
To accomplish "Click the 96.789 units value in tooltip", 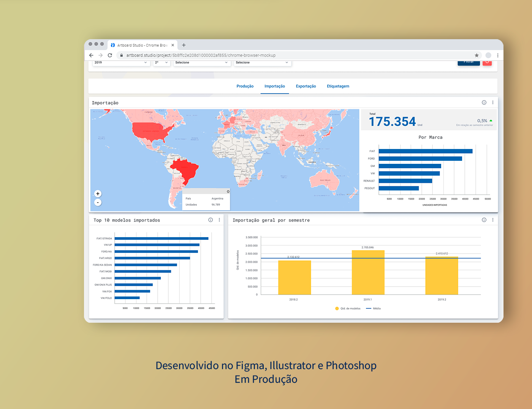I will pos(216,204).
